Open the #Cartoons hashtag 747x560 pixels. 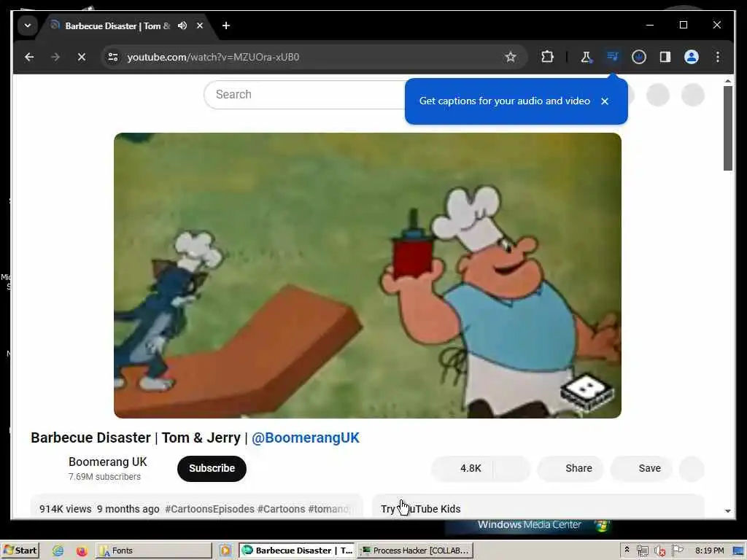[281, 509]
